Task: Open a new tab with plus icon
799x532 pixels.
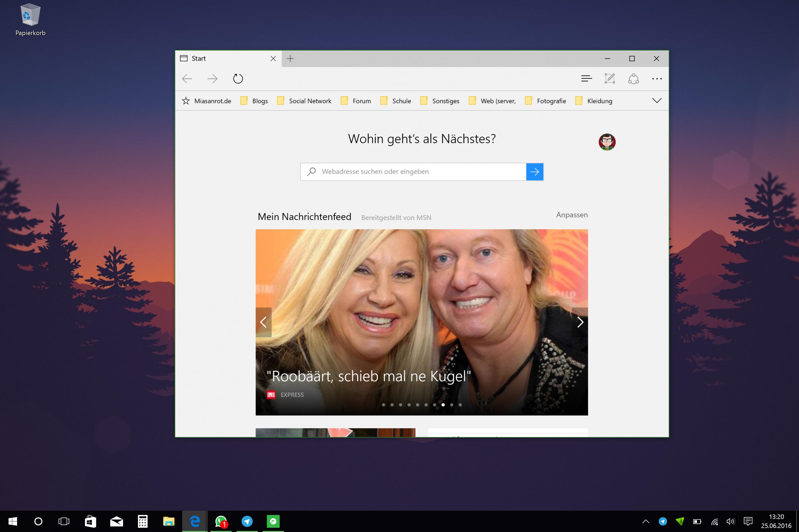Action: coord(290,59)
